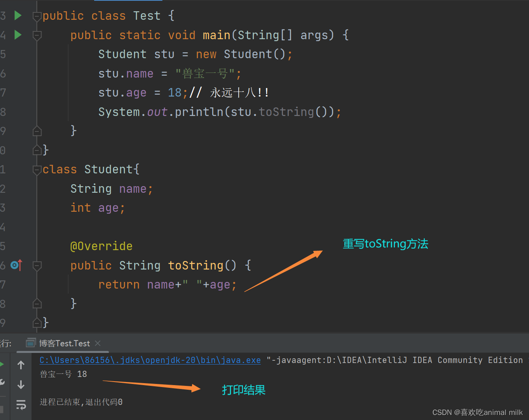Viewport: 529px width, 420px height.
Task: Run the Test class using its gutter arrow
Action: 18,16
